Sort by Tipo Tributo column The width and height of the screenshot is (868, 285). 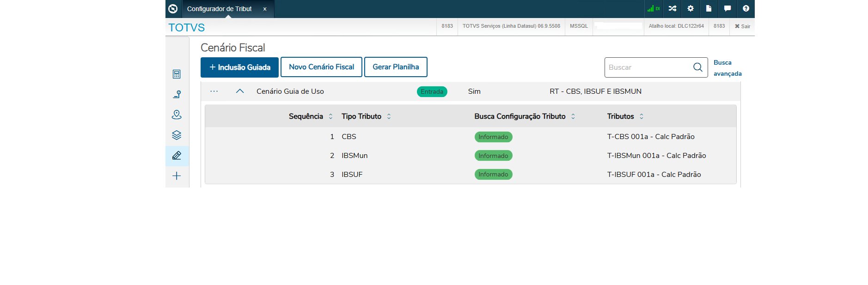389,116
